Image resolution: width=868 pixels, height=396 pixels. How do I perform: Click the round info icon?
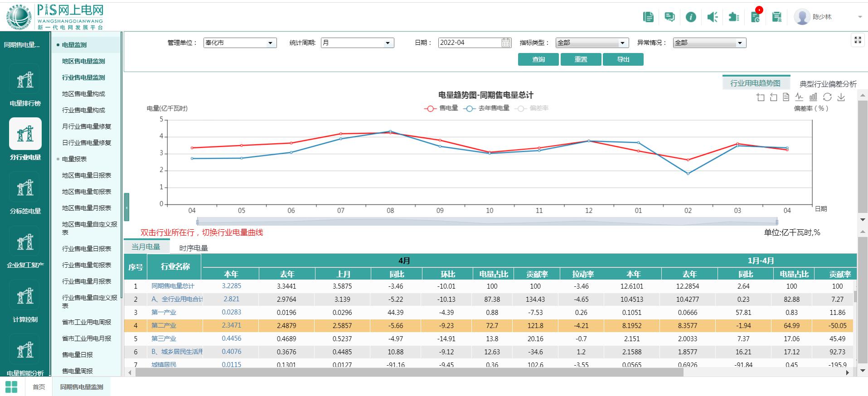[691, 17]
